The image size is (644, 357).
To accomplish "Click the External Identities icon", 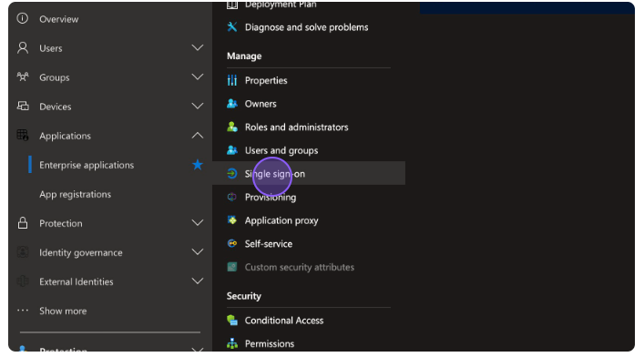I will (x=23, y=281).
